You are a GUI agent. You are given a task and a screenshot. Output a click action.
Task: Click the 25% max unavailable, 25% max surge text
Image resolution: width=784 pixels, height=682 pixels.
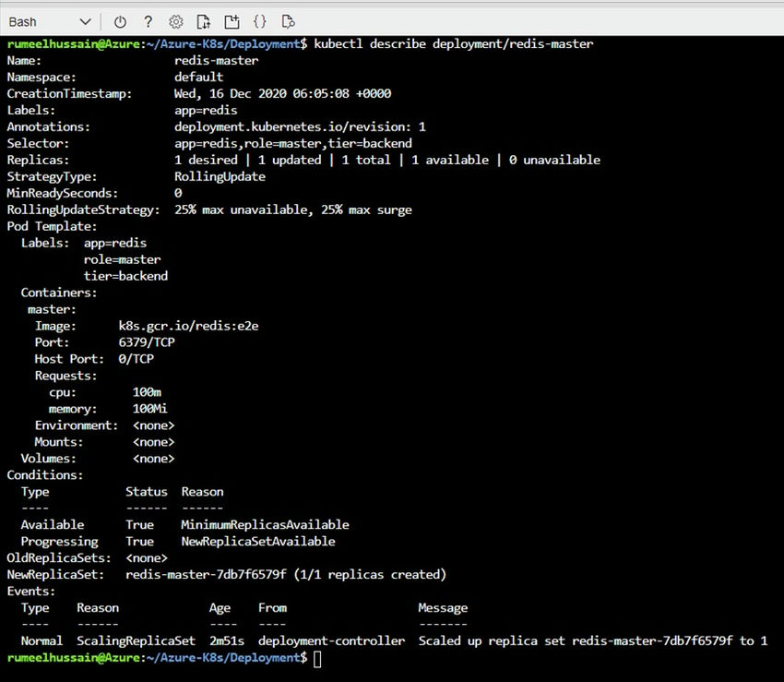[x=293, y=209]
